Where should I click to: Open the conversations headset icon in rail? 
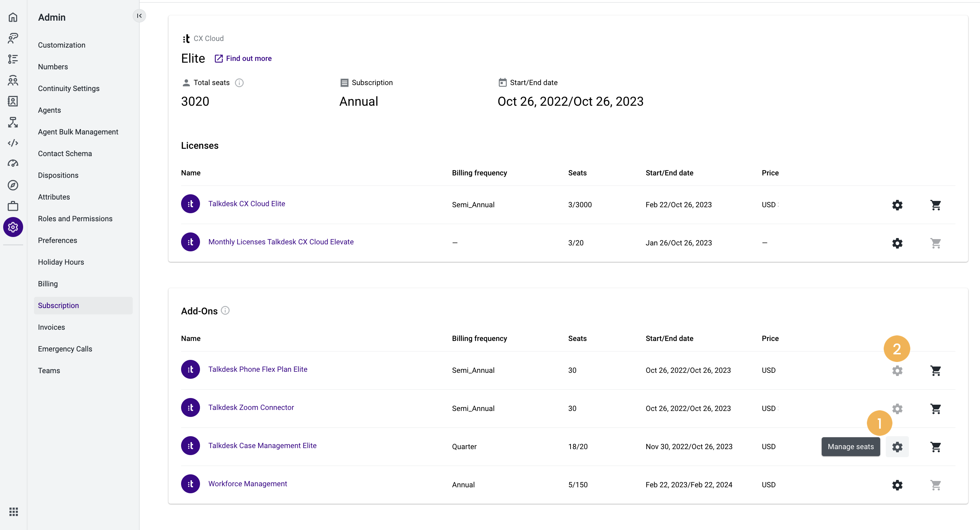pos(13,38)
